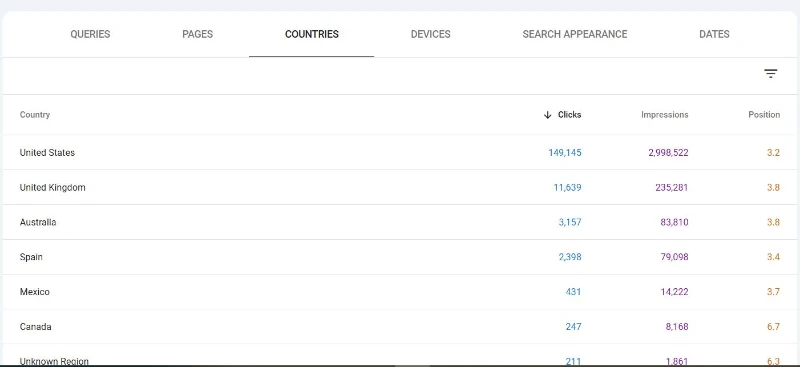The height and width of the screenshot is (367, 800).
Task: Open the Search Appearance tab
Action: point(575,34)
